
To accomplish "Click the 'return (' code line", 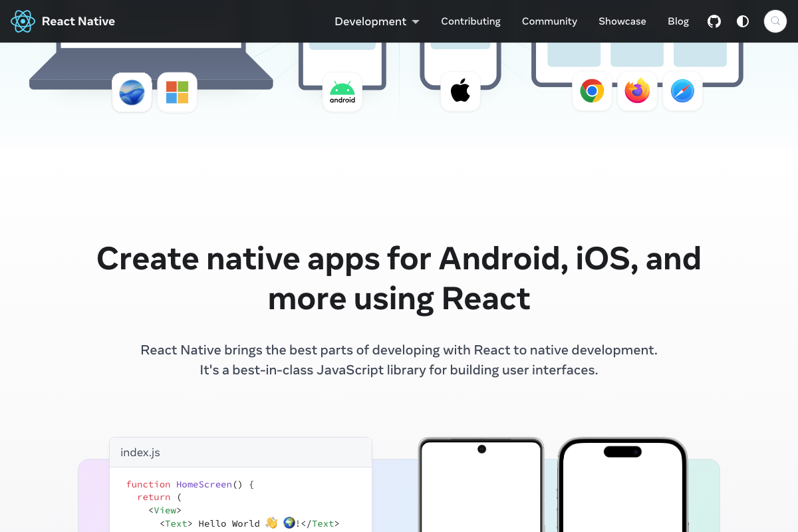I will tap(159, 497).
